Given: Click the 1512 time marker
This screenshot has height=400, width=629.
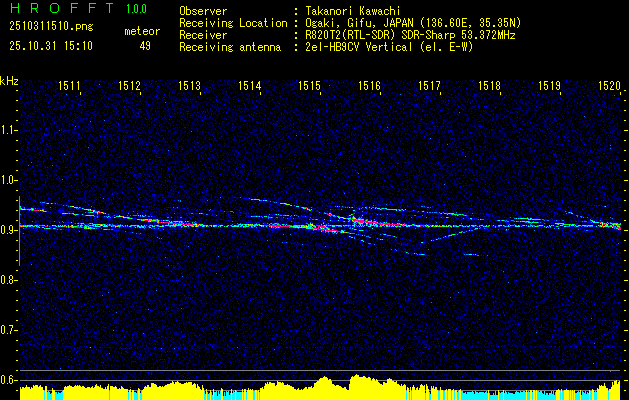Looking at the screenshot, I should coord(130,85).
